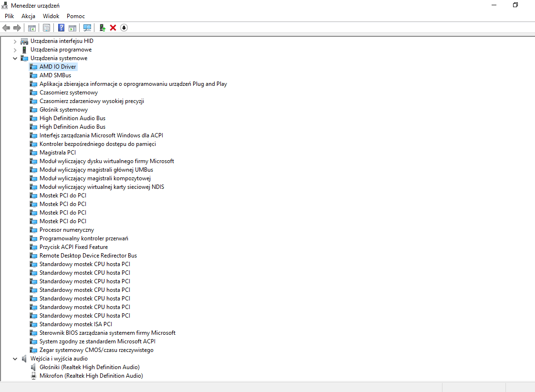Click the Wejścia i wyjścia audio label
This screenshot has width=535, height=392.
[x=59, y=359]
